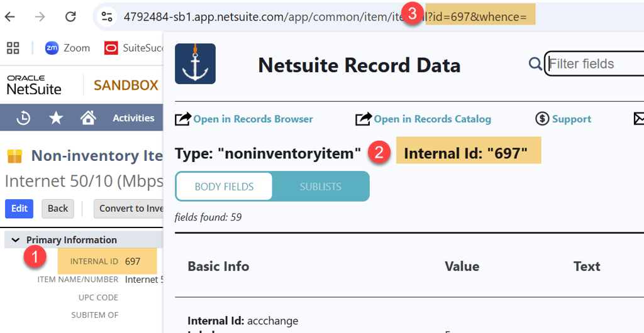Switch to the BODY FIELDS tab
The image size is (644, 333).
point(225,187)
